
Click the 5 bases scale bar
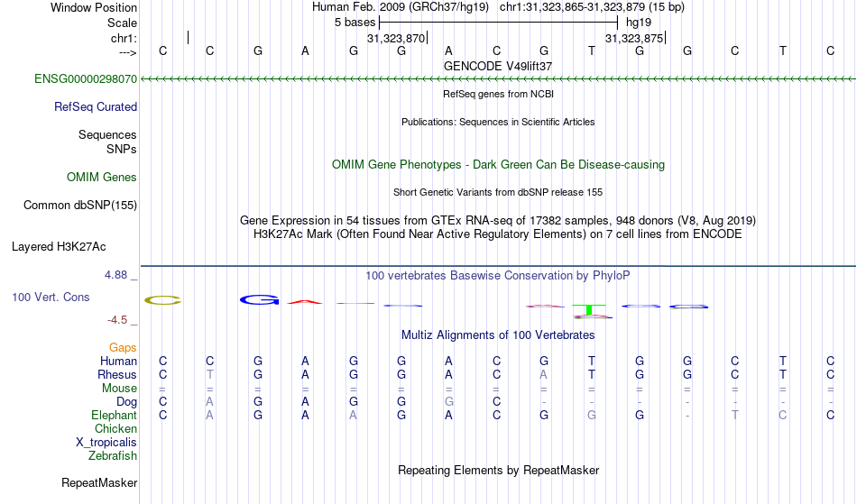499,23
